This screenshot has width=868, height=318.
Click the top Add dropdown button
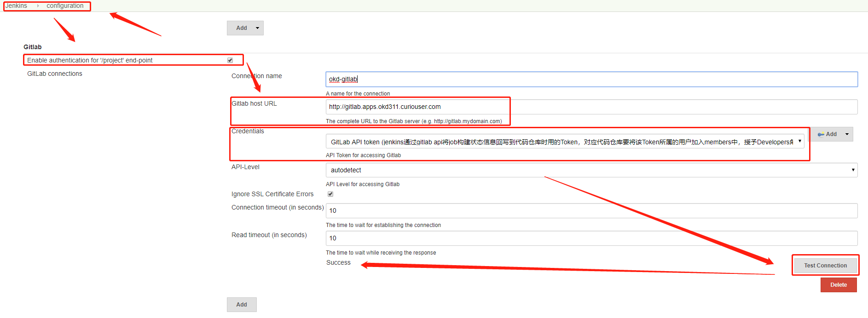click(x=245, y=28)
